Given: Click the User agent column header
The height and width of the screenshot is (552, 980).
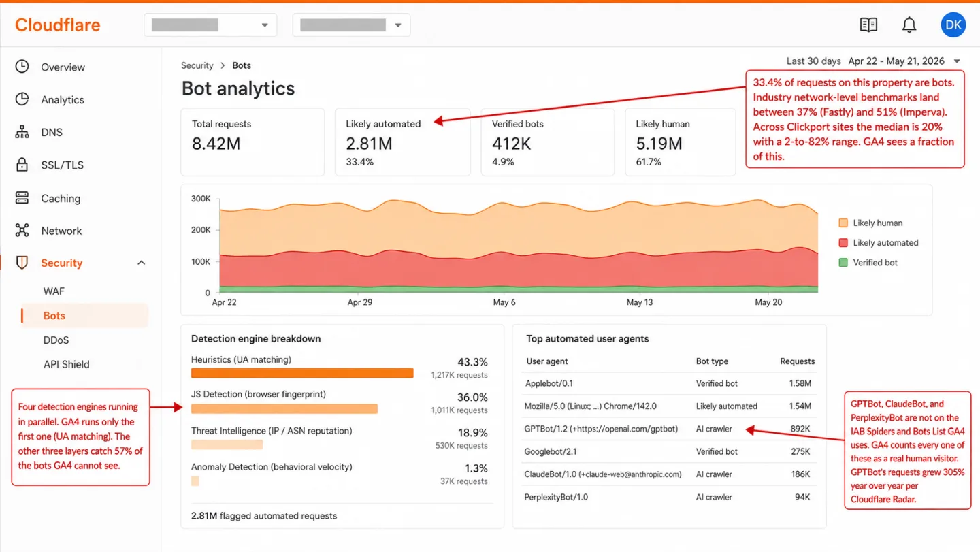Looking at the screenshot, I should [x=547, y=361].
